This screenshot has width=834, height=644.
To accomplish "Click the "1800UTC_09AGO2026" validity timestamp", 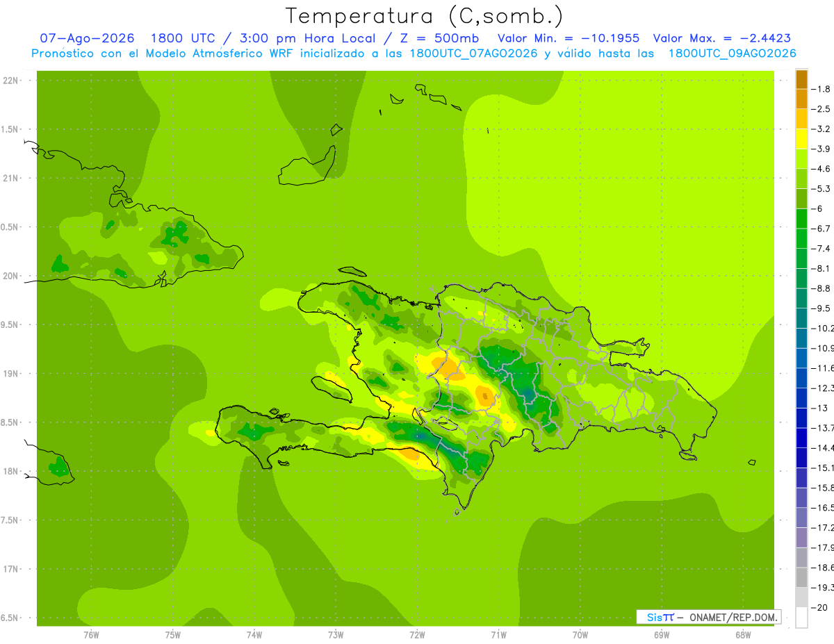I will coord(732,53).
